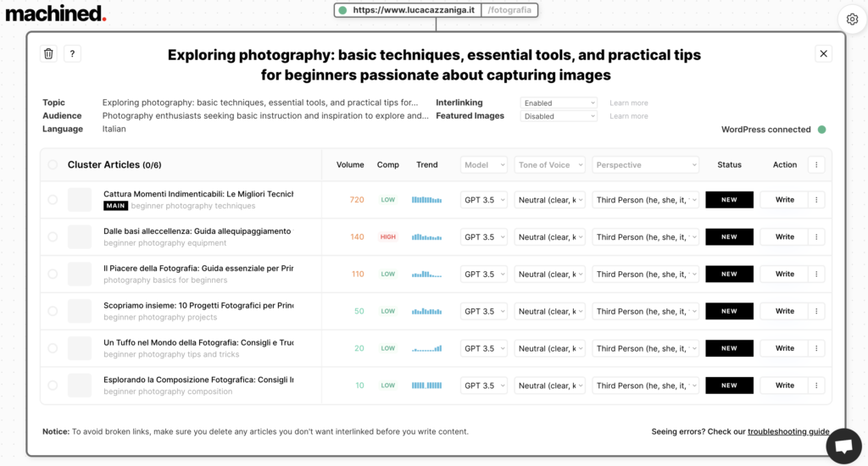The image size is (868, 466).
Task: Click Write for Dalle basi alleccellenza article
Action: 784,237
